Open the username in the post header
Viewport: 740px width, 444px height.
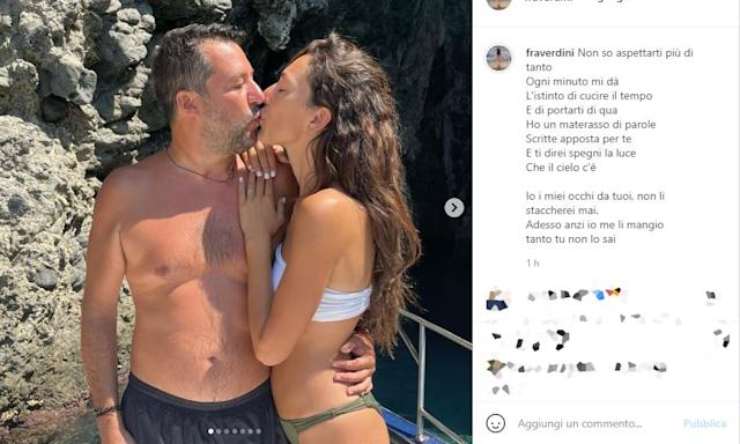click(550, 1)
